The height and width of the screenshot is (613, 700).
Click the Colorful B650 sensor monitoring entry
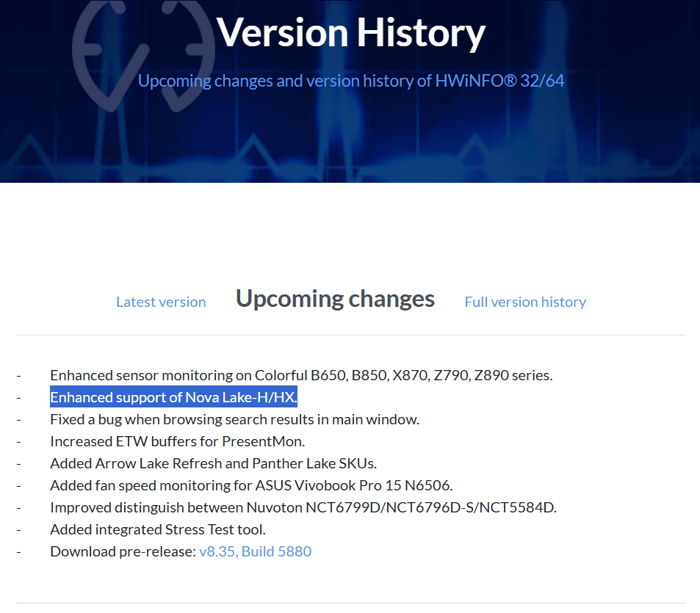(301, 375)
